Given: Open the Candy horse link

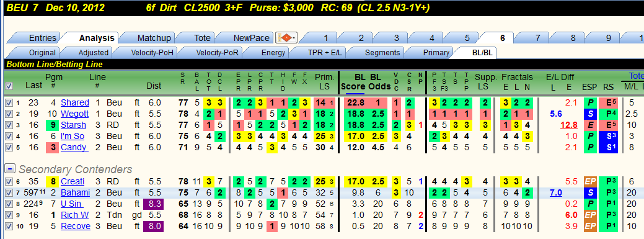Looking at the screenshot, I should click(74, 147).
